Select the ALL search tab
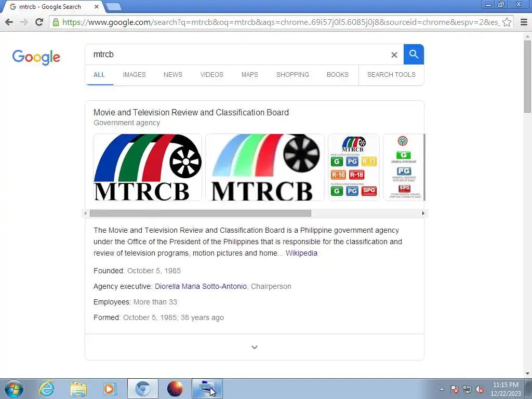This screenshot has width=532, height=399. pyautogui.click(x=99, y=75)
